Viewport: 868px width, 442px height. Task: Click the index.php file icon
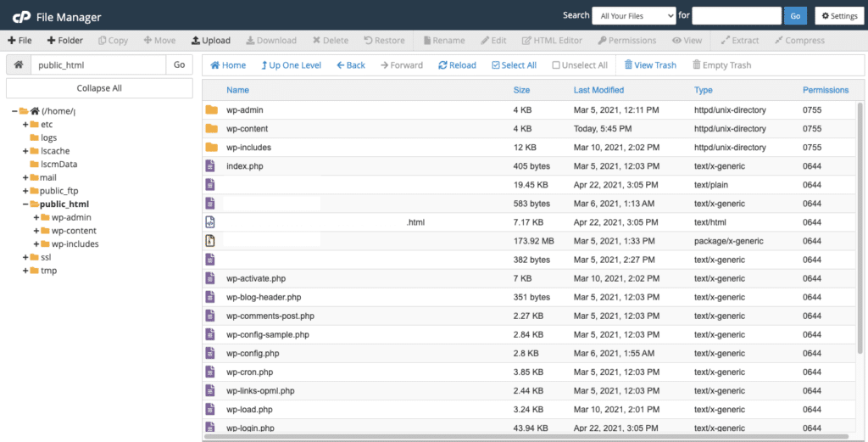[210, 165]
